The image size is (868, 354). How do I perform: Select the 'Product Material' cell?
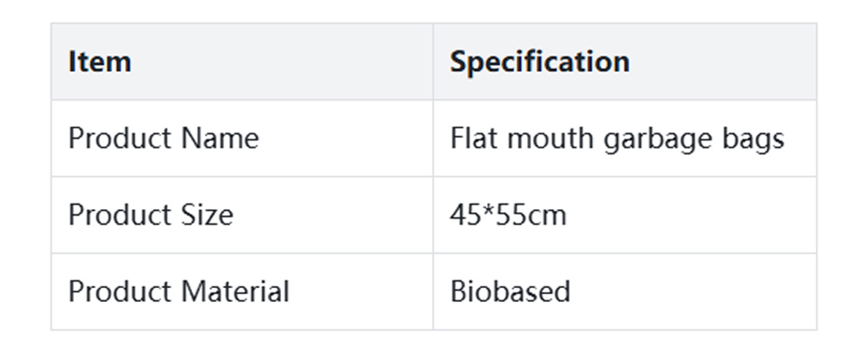[178, 292]
